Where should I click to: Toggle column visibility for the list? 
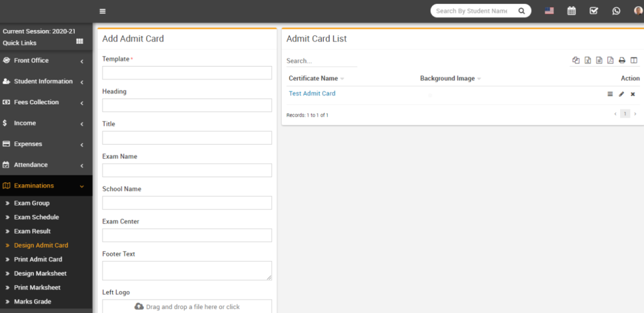[633, 60]
